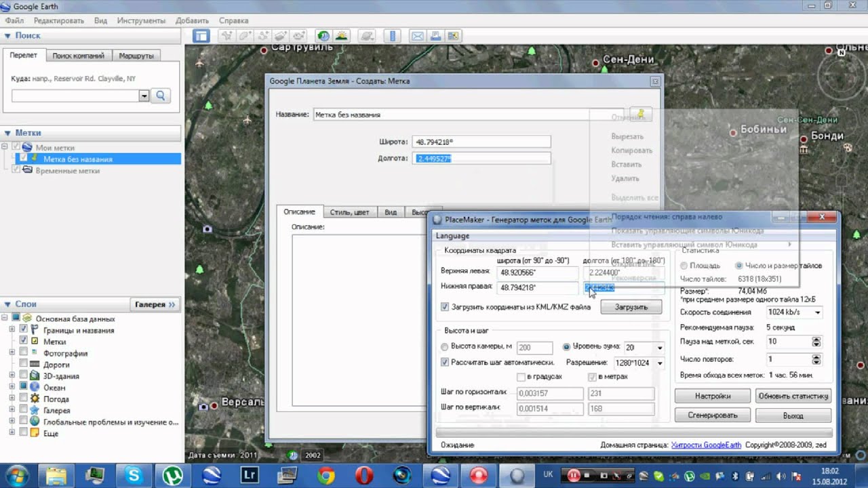
Task: Open the 'Куда' search combo box dropdown
Action: click(144, 96)
